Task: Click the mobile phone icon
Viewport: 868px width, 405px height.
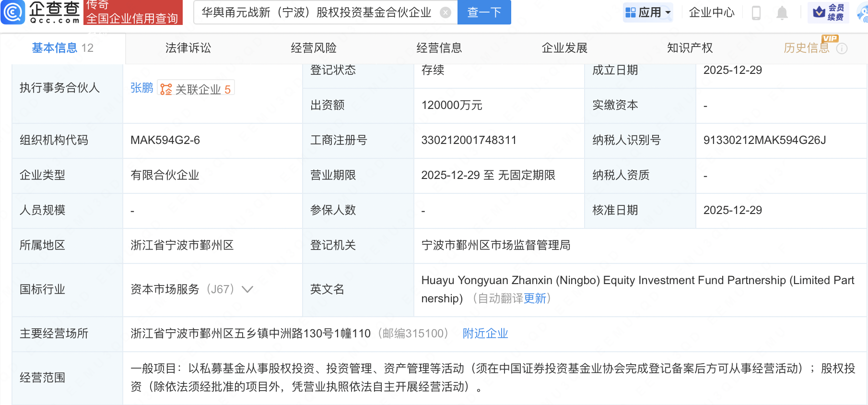Action: click(756, 13)
